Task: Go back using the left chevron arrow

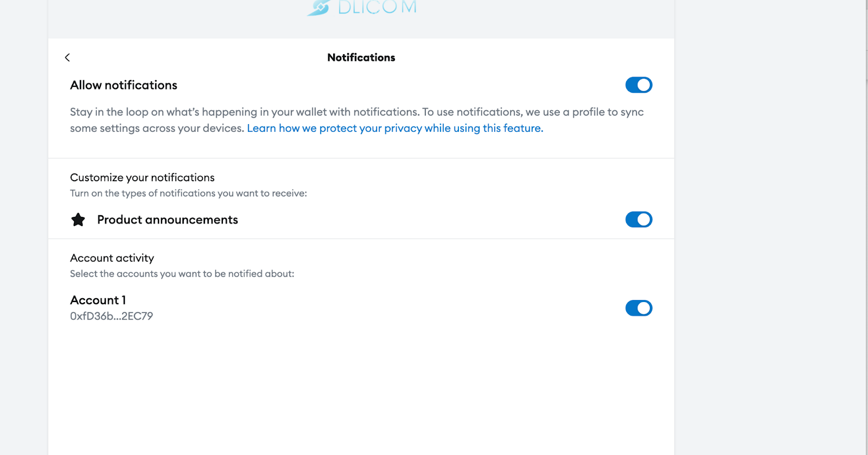Action: pos(67,57)
